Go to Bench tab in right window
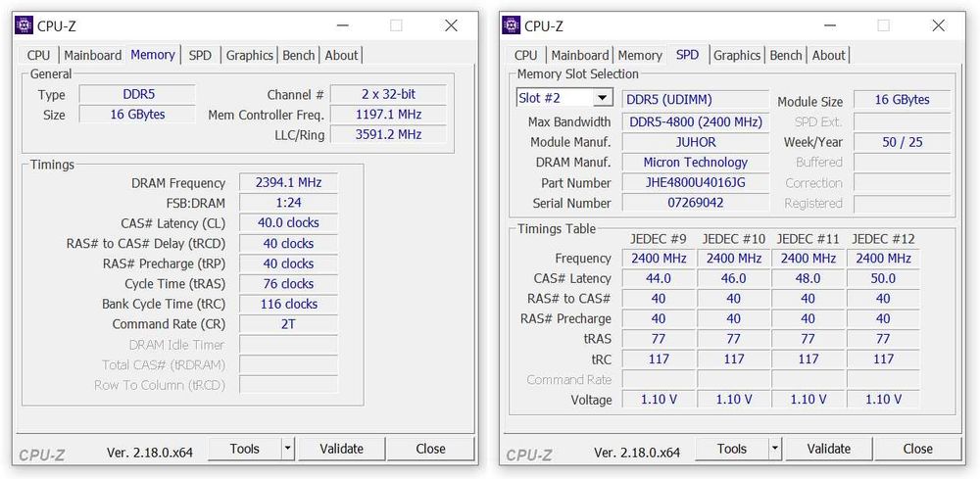This screenshot has height=479, width=980. (x=786, y=56)
